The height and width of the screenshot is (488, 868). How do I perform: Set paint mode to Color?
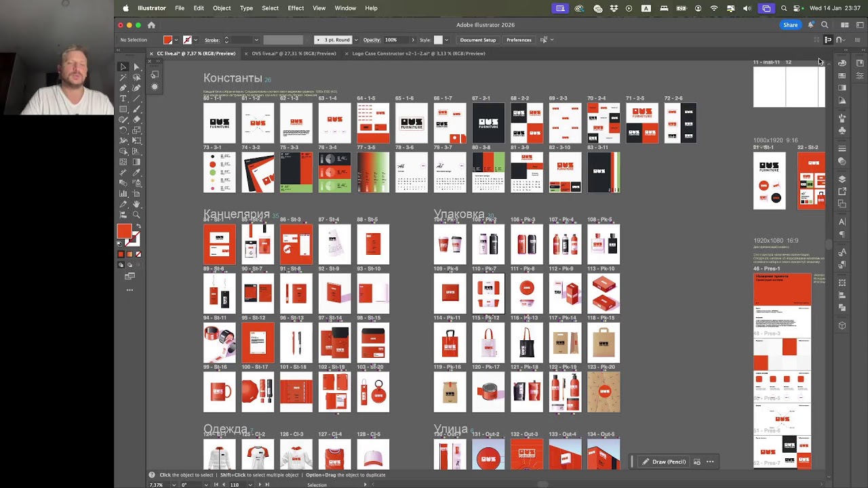click(x=121, y=254)
